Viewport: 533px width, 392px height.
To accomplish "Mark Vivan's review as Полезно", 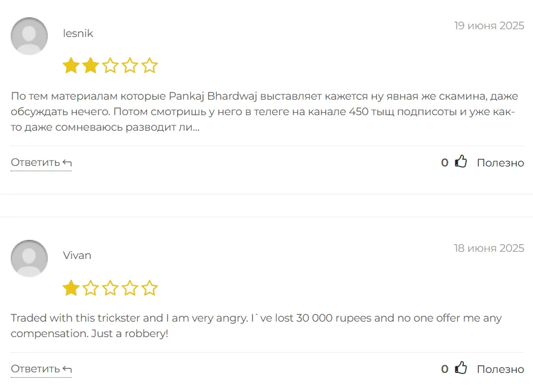I will click(x=500, y=369).
